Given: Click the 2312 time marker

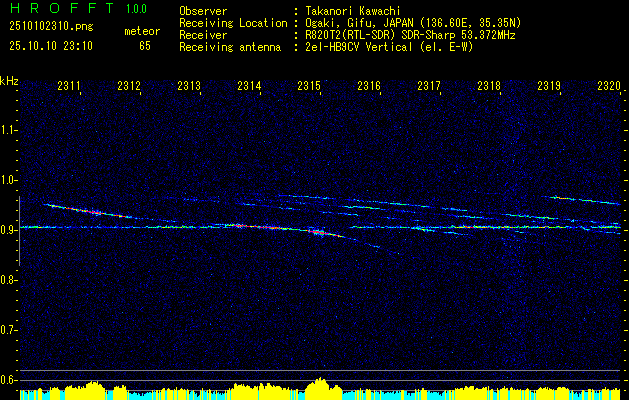Looking at the screenshot, I should 129,86.
